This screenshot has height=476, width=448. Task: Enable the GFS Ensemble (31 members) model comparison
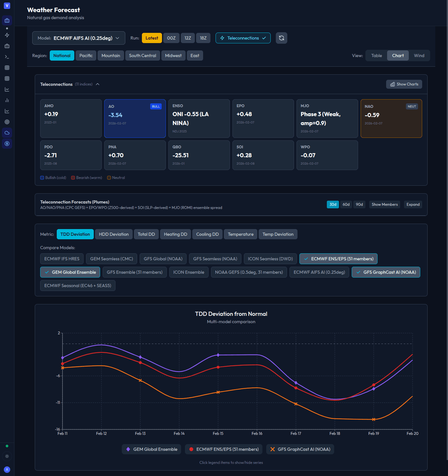134,272
